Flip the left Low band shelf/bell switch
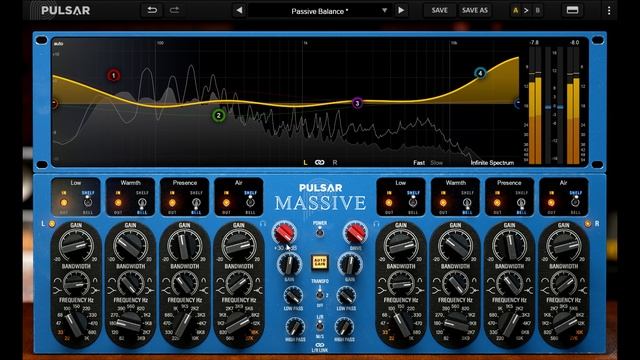The width and height of the screenshot is (640, 360). [88, 202]
